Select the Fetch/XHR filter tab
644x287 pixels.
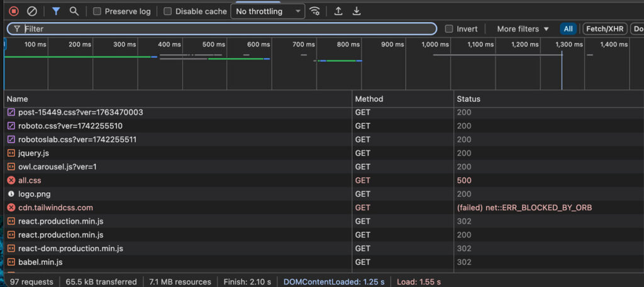[604, 29]
